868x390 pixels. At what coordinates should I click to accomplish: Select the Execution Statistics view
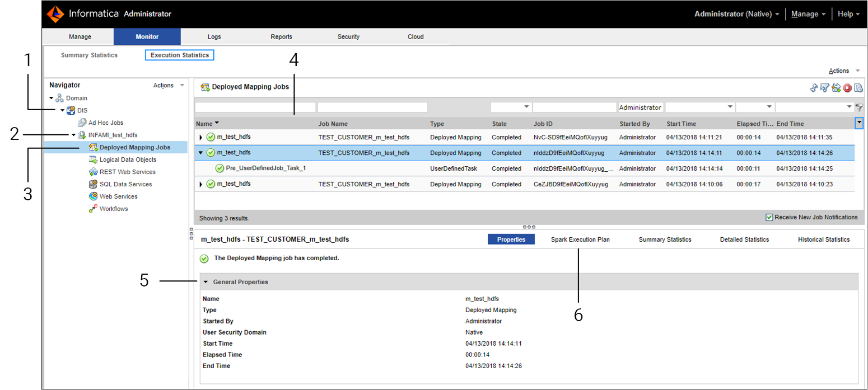point(180,55)
